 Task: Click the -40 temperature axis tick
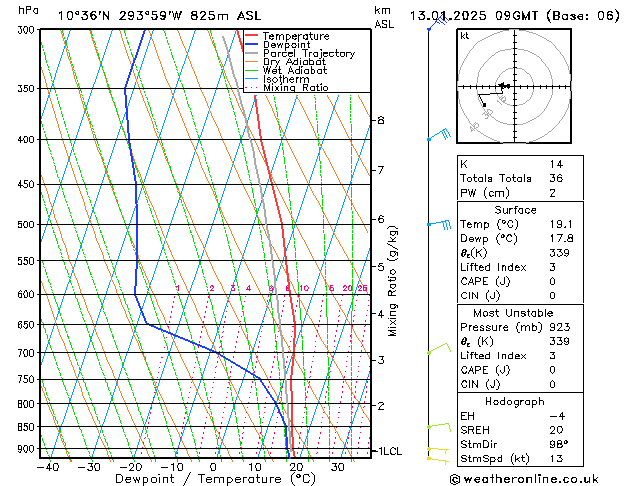[x=48, y=468]
